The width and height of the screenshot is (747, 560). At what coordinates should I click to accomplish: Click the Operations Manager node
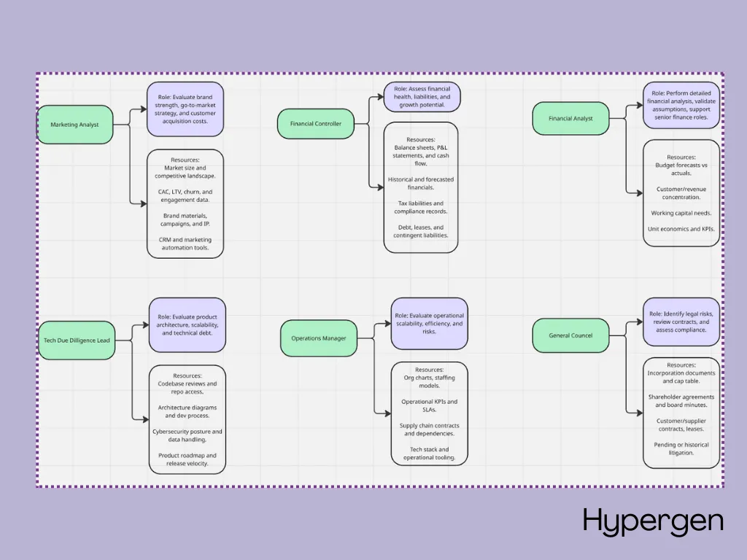pos(319,338)
